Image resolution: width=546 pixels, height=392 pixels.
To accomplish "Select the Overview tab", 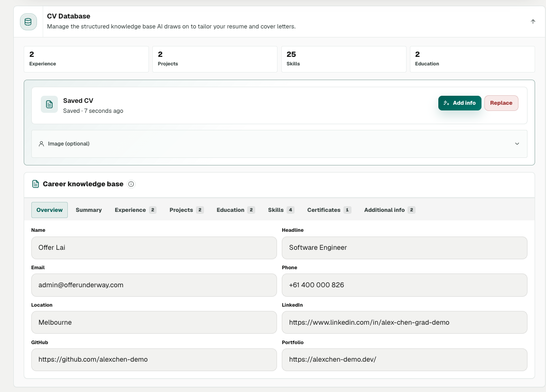I will 49,210.
